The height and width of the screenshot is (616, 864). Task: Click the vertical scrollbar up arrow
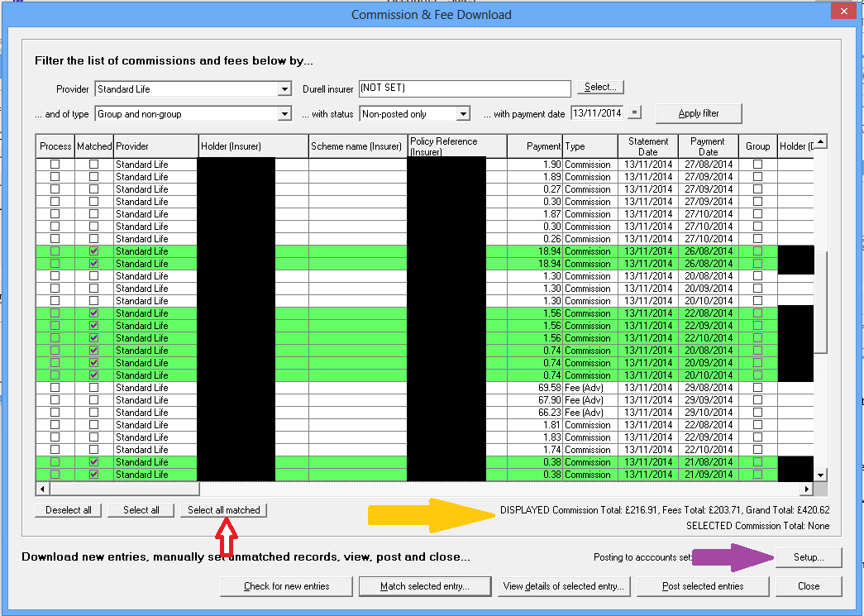[820, 141]
